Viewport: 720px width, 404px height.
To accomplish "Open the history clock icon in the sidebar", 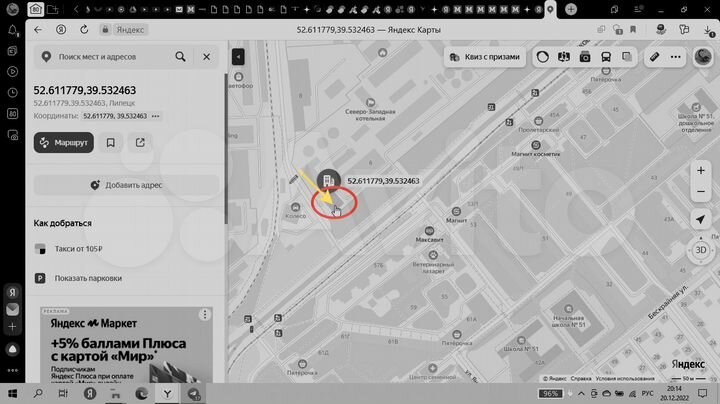I will 13,93.
